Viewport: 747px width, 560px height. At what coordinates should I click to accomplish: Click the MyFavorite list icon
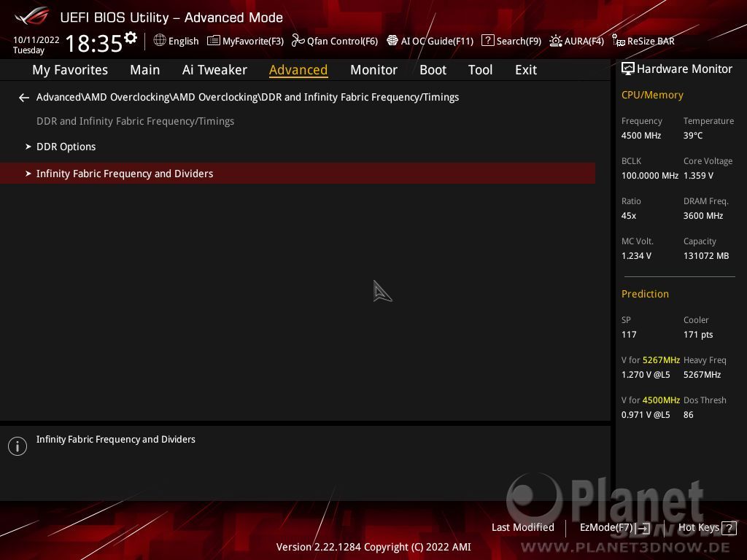click(214, 41)
